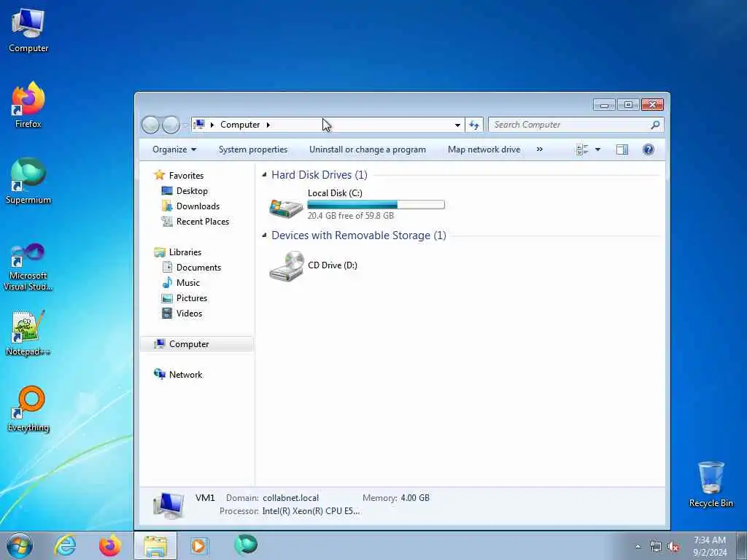
Task: Select Favorites in the navigation pane
Action: coord(186,176)
